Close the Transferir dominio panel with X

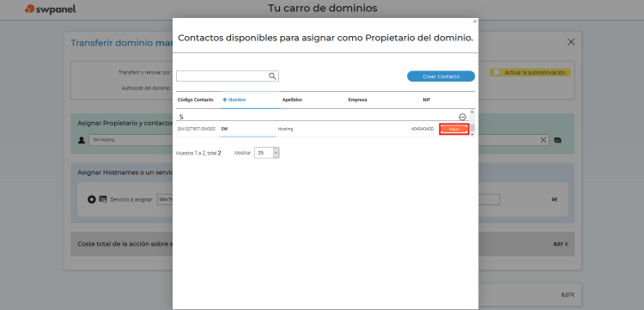[x=571, y=42]
